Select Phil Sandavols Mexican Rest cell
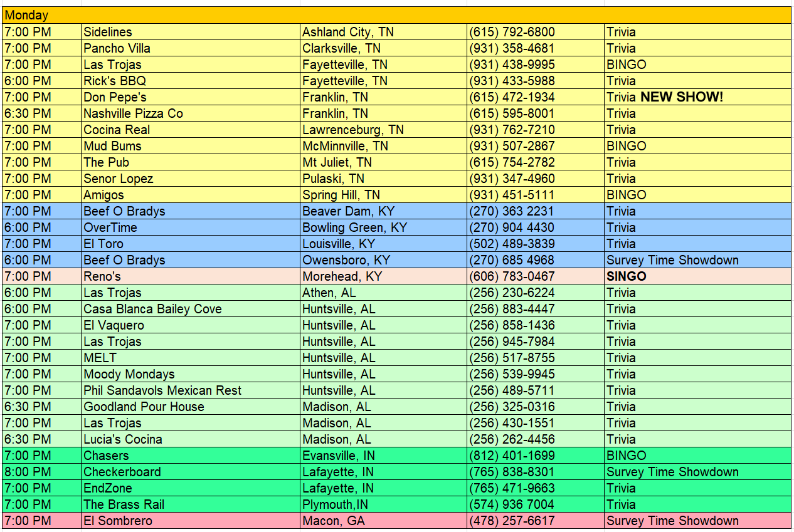This screenshot has height=532, width=794. (191, 390)
